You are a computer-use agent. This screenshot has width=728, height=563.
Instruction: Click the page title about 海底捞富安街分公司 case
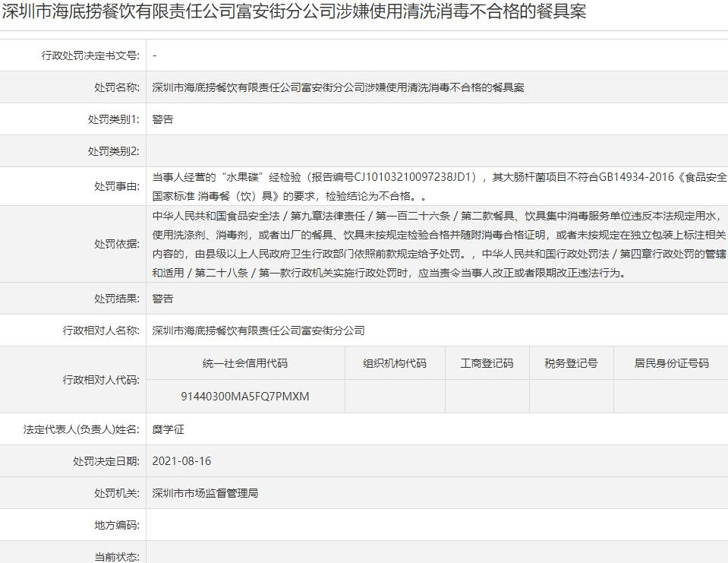click(x=294, y=11)
